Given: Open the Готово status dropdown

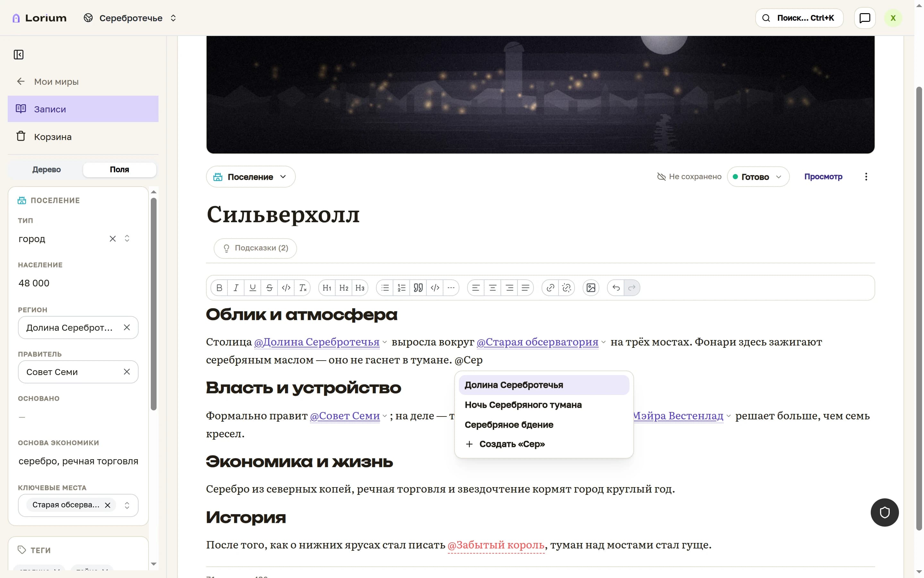Looking at the screenshot, I should (758, 177).
